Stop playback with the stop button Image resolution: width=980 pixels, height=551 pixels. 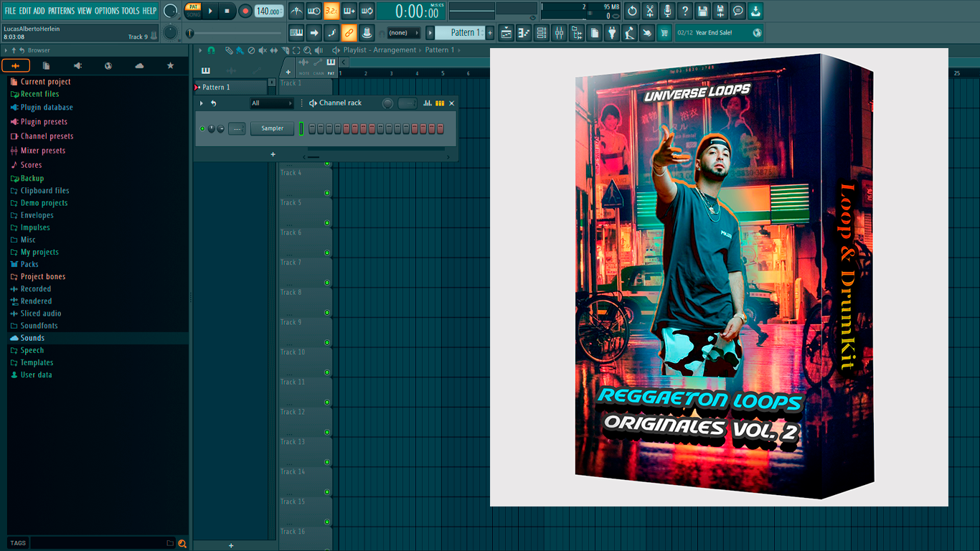coord(227,11)
